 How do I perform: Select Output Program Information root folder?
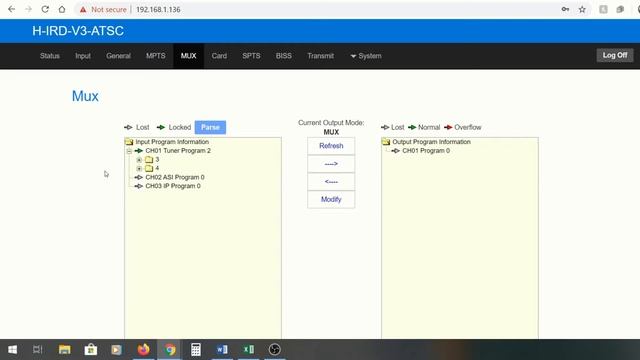(x=431, y=142)
